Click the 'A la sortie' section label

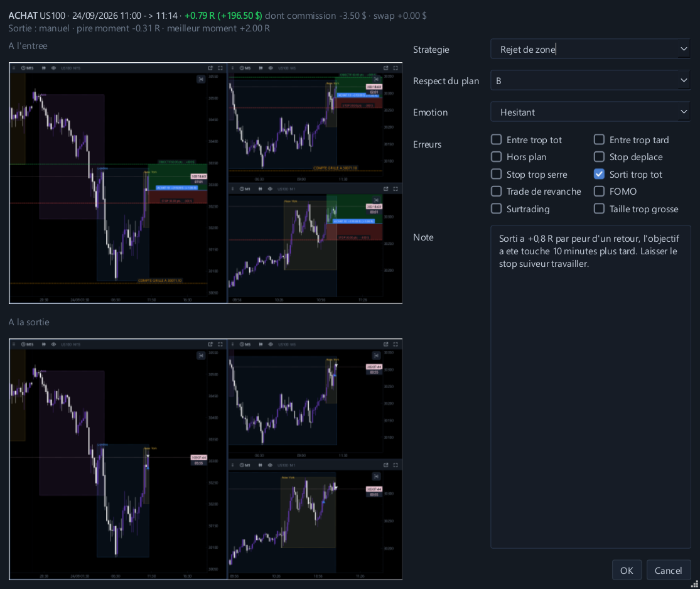29,322
